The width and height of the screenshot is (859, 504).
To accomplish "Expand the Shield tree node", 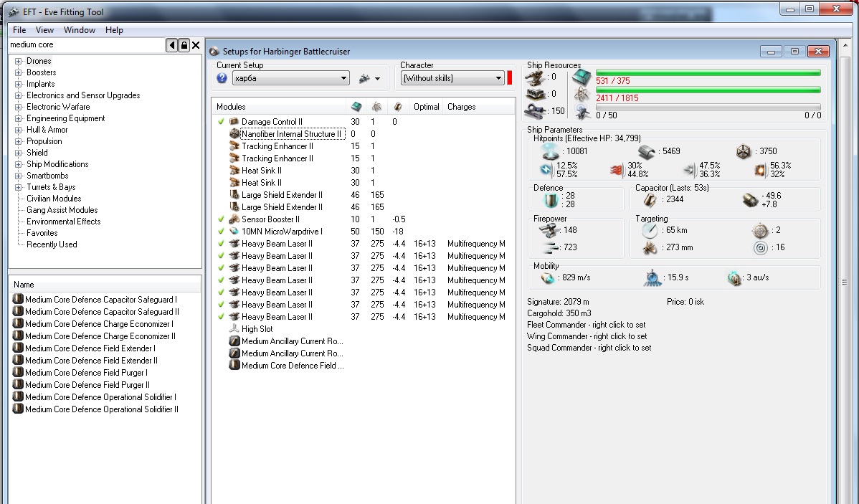I will [x=18, y=153].
